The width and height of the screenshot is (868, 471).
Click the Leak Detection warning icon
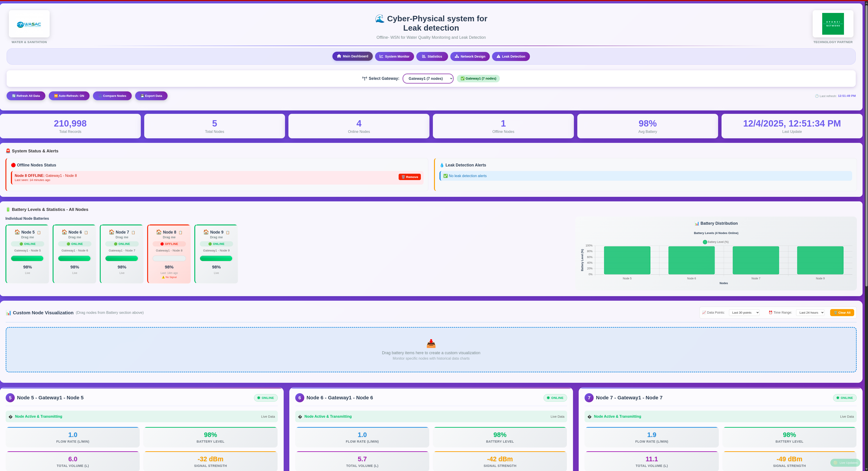[x=498, y=56]
